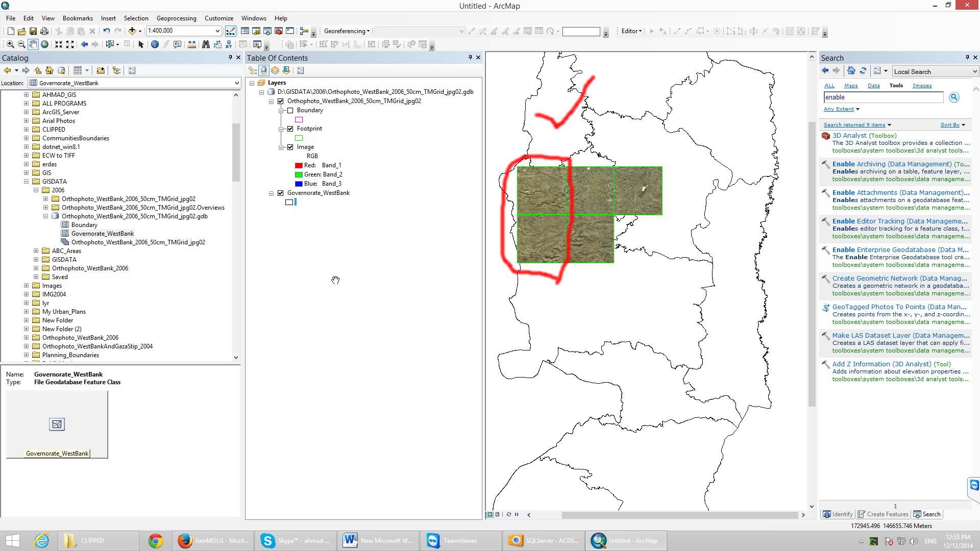Click the New Map File icon
The width and height of the screenshot is (980, 551).
(11, 31)
